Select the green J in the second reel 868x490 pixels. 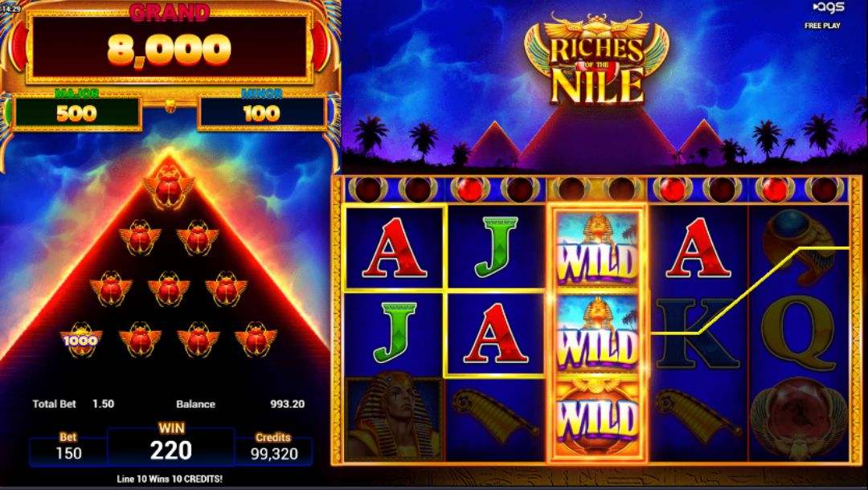496,247
